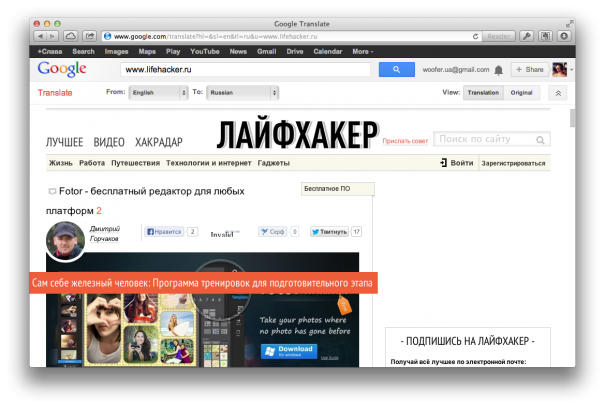The width and height of the screenshot is (605, 408).
Task: Switch view to Translation
Action: [x=483, y=93]
